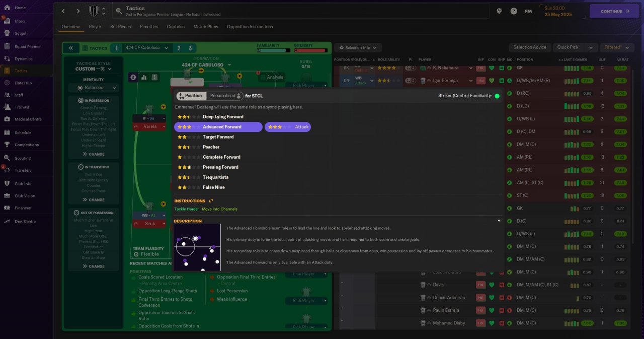Collapse the Description section chevron

tap(499, 221)
